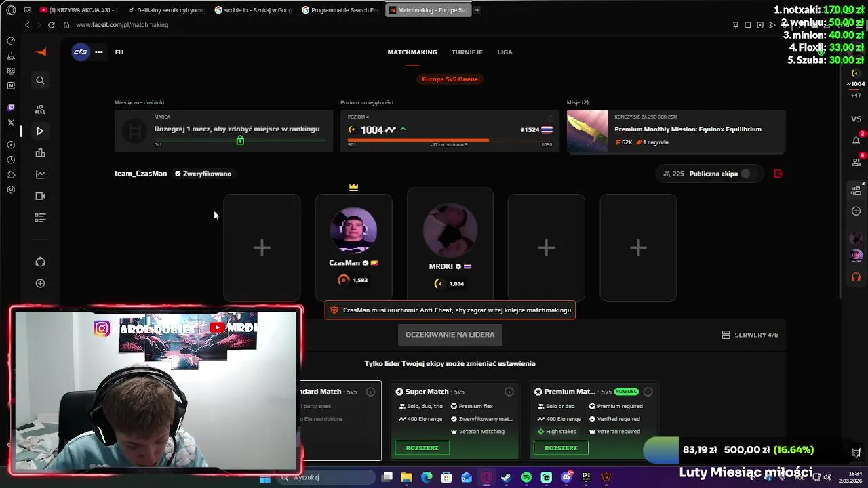Image resolution: width=868 pixels, height=488 pixels.
Task: Reload the page in Opera
Action: click(x=51, y=25)
